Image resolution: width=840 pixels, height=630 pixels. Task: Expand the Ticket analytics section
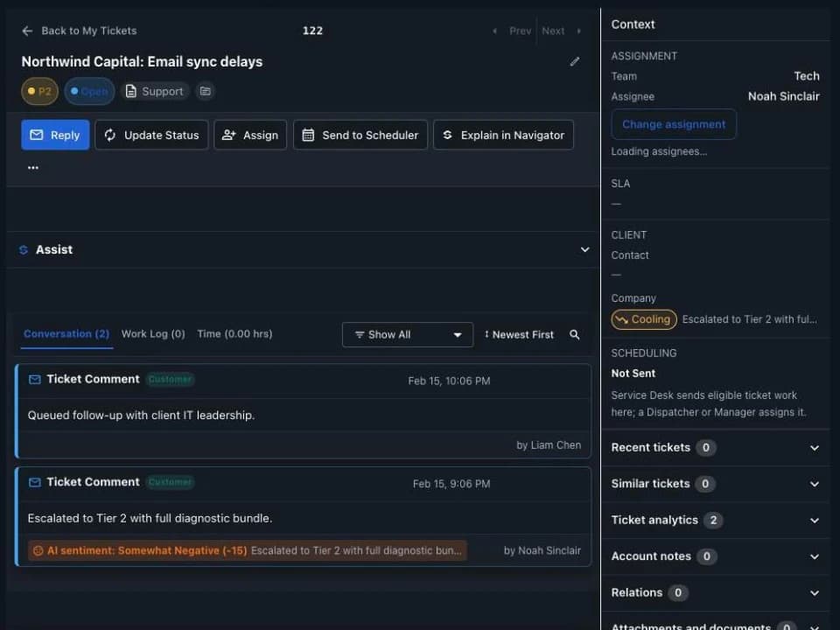(x=716, y=520)
